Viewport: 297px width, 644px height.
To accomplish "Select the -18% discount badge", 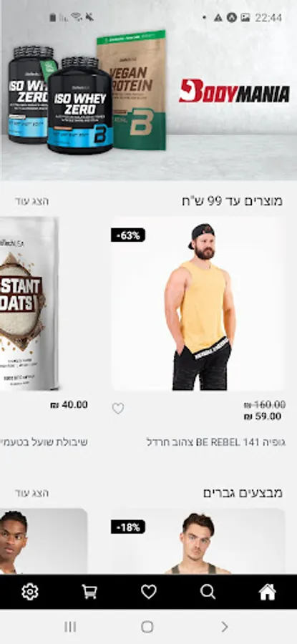I will tap(128, 527).
